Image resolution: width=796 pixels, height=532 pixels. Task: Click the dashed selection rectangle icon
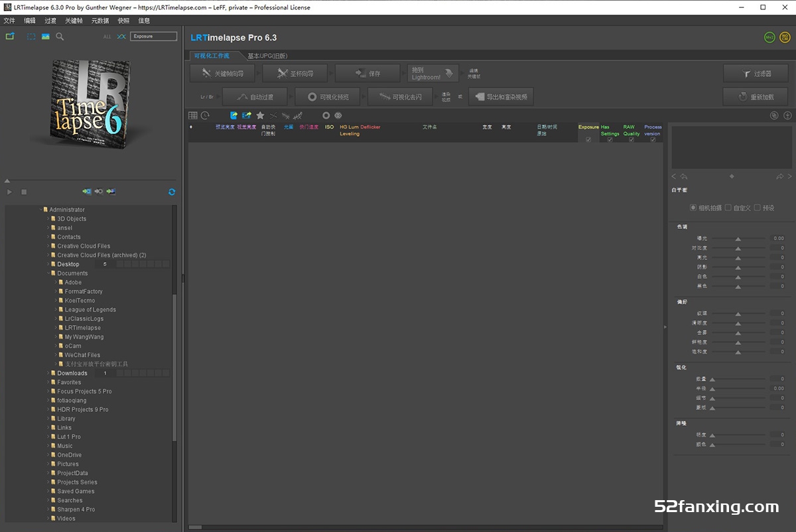pyautogui.click(x=31, y=36)
